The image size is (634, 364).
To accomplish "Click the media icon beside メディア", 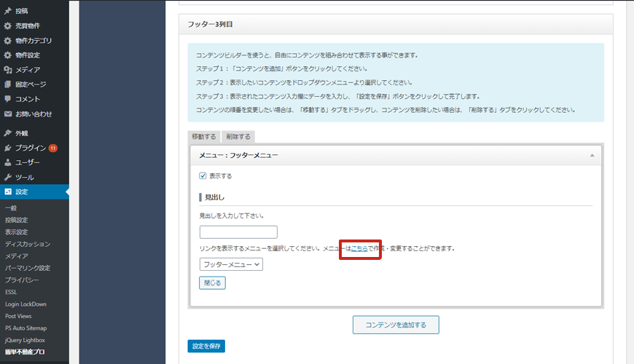I will [7, 70].
